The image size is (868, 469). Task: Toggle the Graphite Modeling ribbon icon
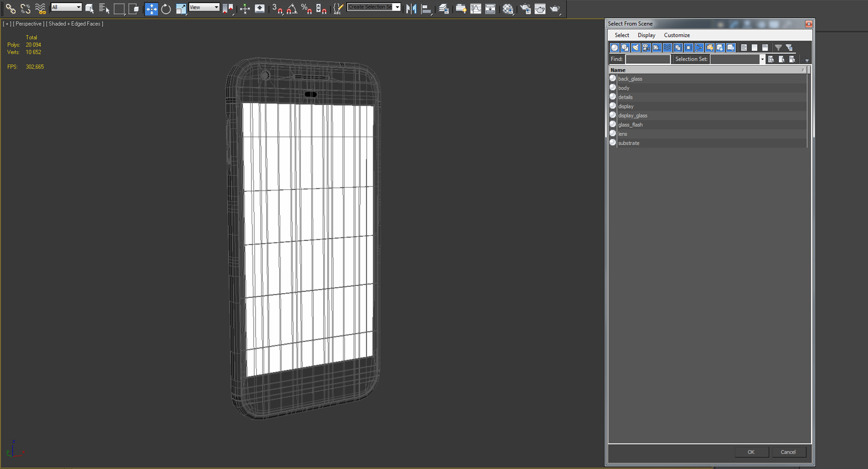click(461, 9)
